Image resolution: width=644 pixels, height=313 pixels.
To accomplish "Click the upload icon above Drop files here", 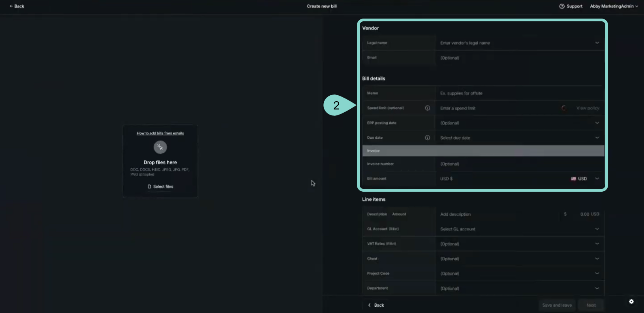I will pos(160,147).
